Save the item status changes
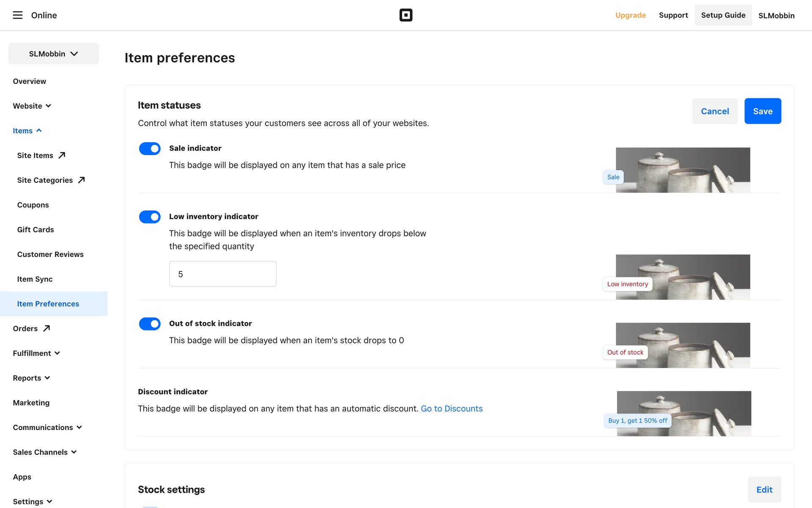 point(763,111)
